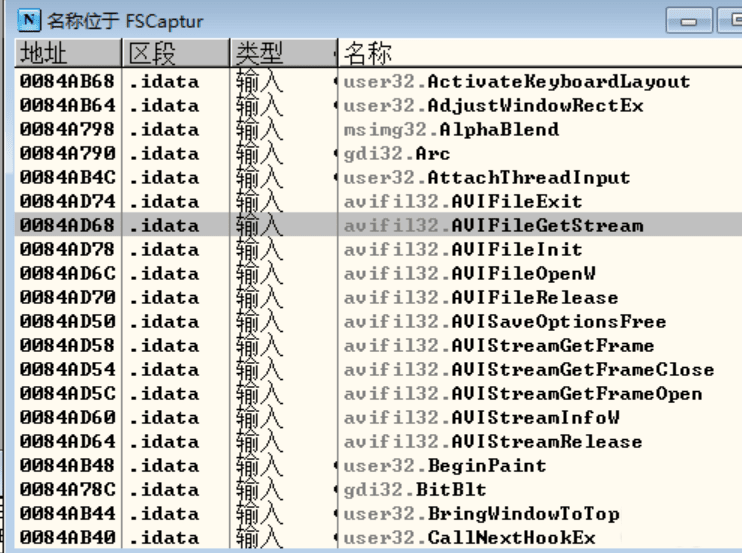
Task: Click address 0084AB40
Action: pyautogui.click(x=67, y=538)
